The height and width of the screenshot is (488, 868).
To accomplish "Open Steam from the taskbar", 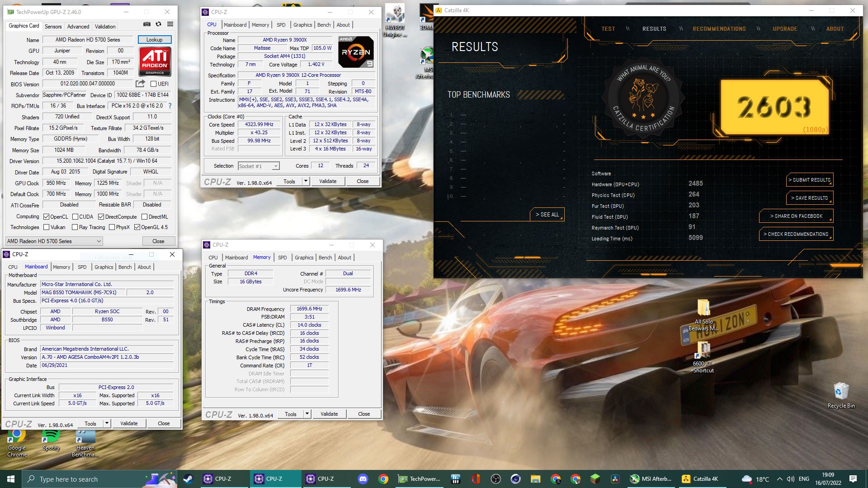I will pyautogui.click(x=188, y=479).
